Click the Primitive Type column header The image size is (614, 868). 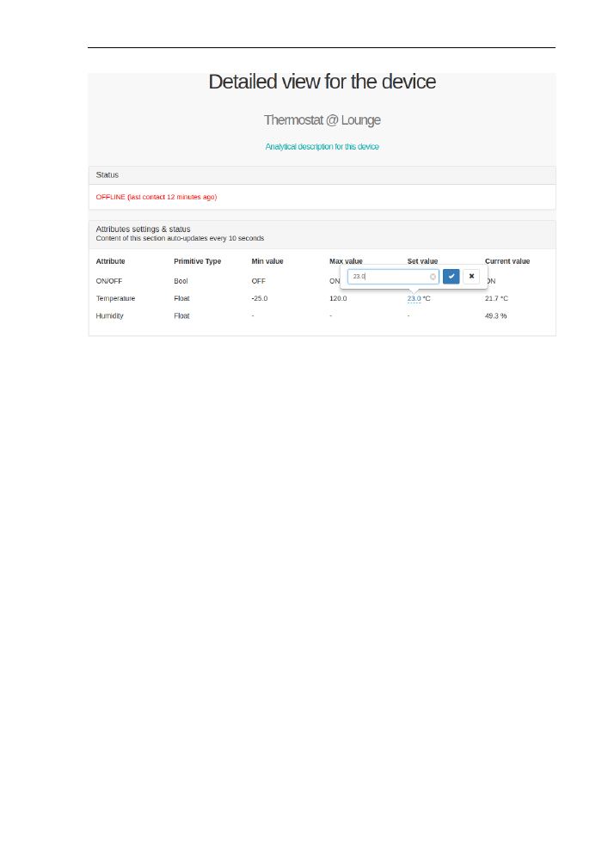197,261
